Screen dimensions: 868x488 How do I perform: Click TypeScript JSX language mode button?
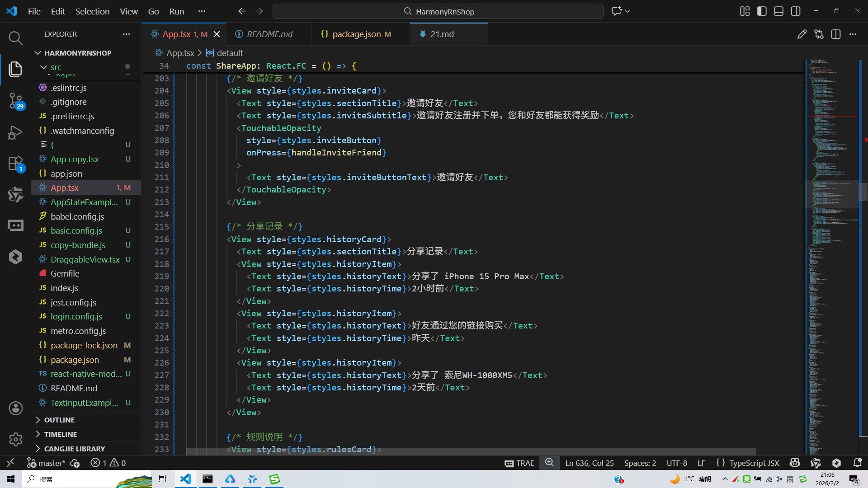click(754, 463)
